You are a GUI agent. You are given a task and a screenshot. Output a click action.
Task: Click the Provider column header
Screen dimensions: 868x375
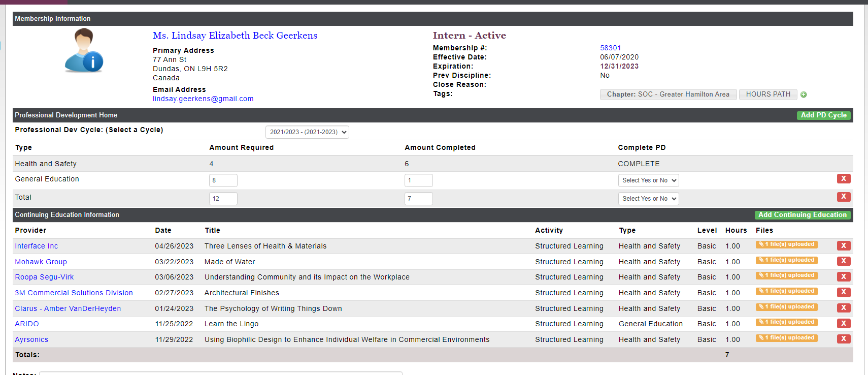30,230
